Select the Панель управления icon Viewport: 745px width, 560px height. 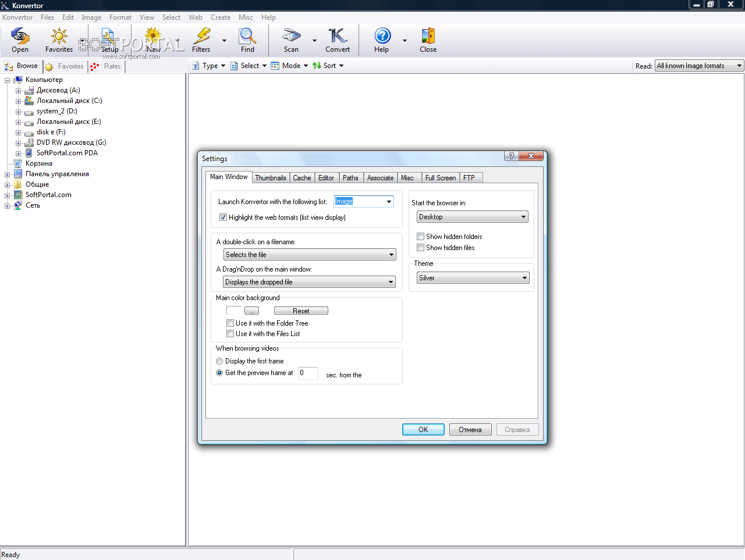pos(18,174)
